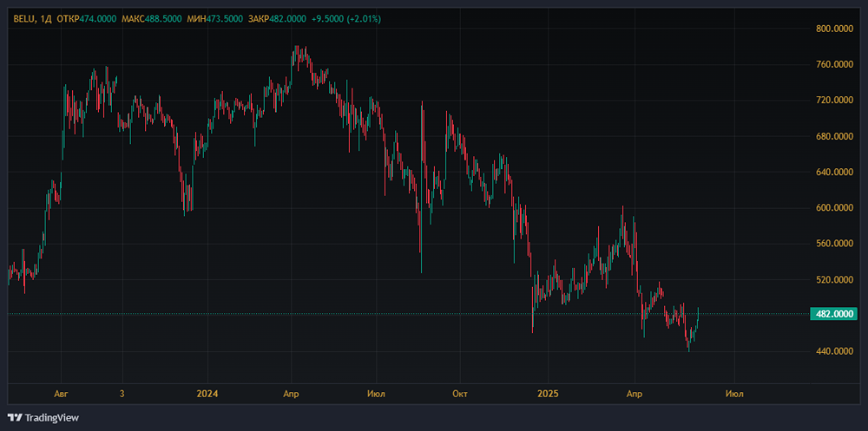The height and width of the screenshot is (431, 868).
Task: Click the 440.0000 price axis label
Action: point(838,351)
